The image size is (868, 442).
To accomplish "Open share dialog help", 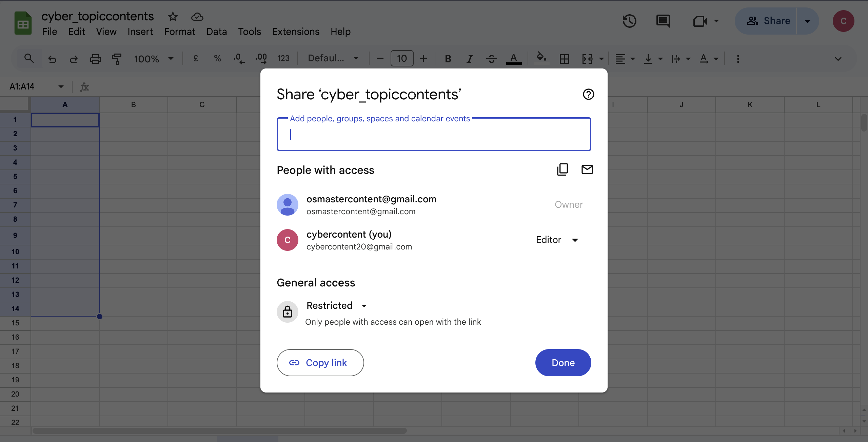I will (x=588, y=94).
